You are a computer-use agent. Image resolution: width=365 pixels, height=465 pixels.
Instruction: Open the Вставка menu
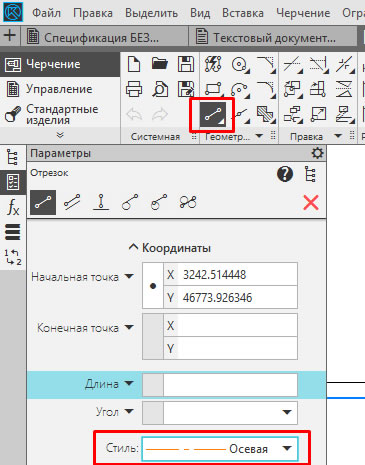pos(243,13)
